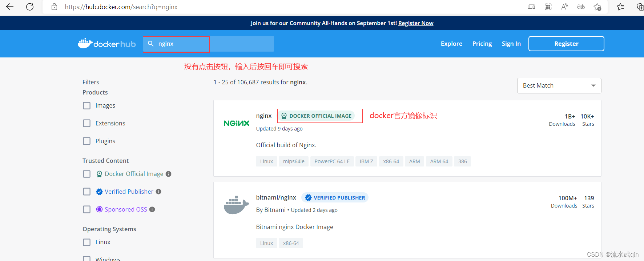Click the Docker Official Image filter label
644x261 pixels.
134,174
